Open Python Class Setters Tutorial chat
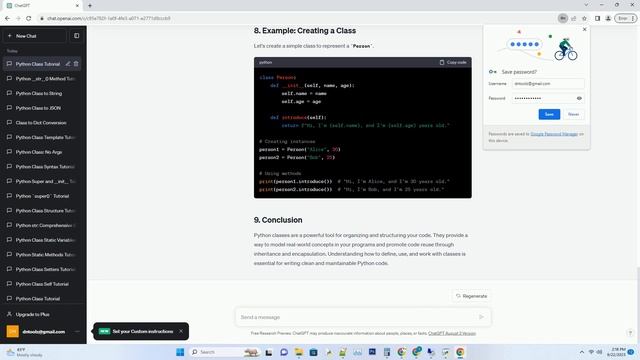Image resolution: width=640 pixels, height=360 pixels. pyautogui.click(x=42, y=269)
